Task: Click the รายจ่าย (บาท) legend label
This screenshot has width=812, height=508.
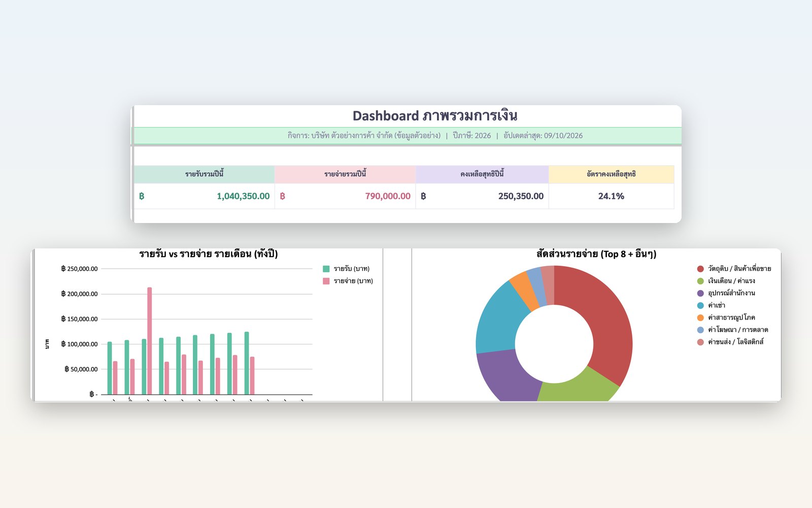Action: (x=353, y=281)
